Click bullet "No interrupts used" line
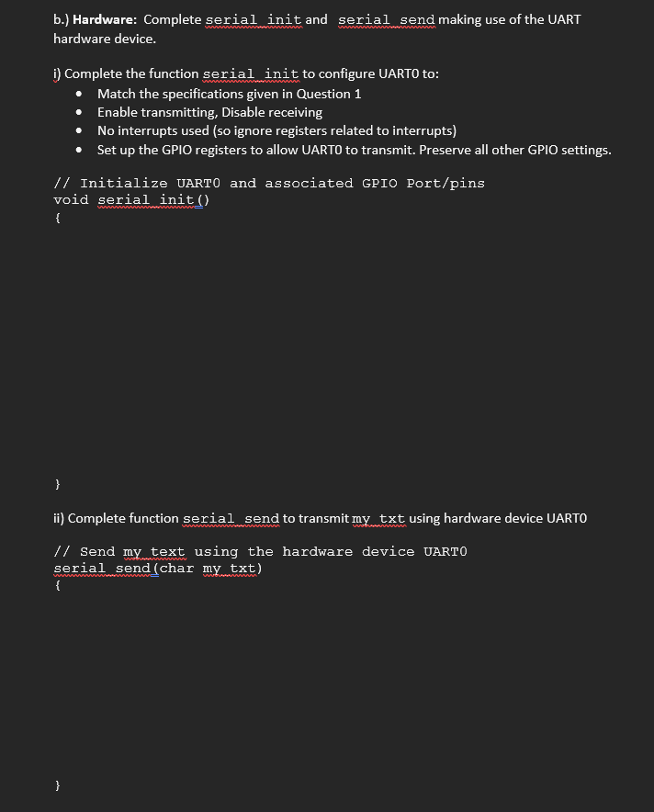 [x=276, y=131]
